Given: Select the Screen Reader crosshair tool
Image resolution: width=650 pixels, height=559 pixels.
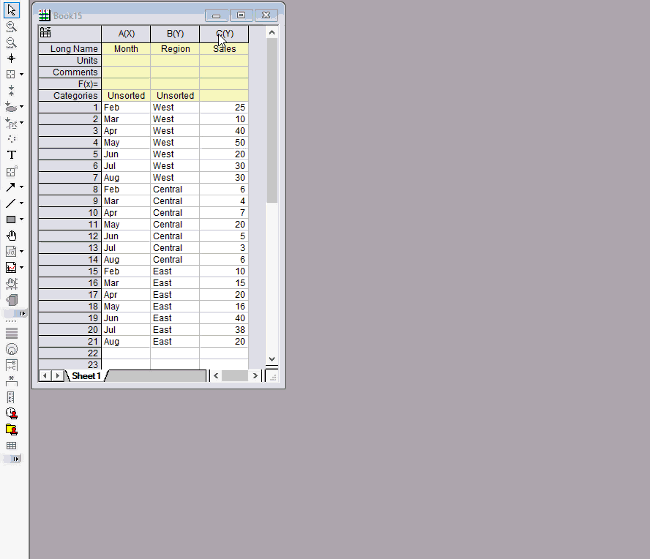Looking at the screenshot, I should tap(11, 58).
